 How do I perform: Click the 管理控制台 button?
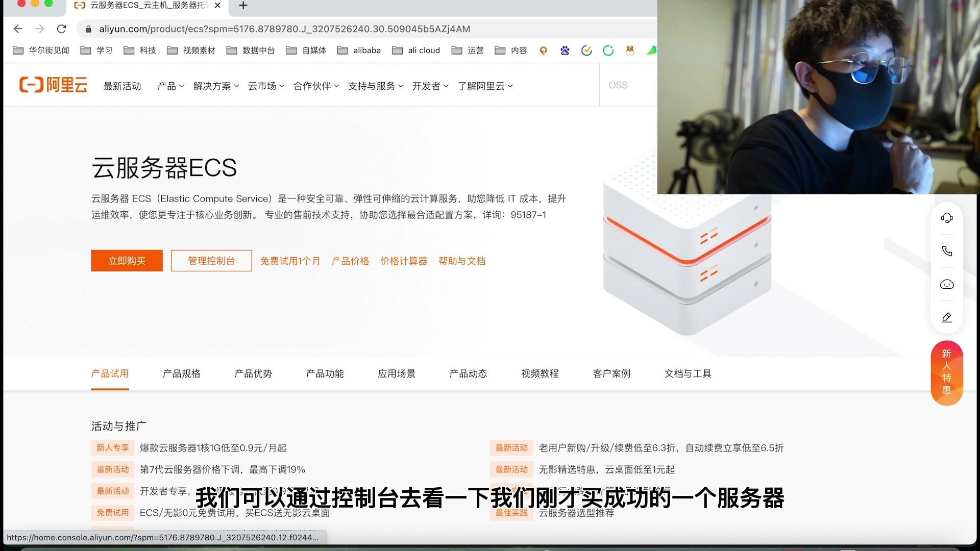[211, 261]
